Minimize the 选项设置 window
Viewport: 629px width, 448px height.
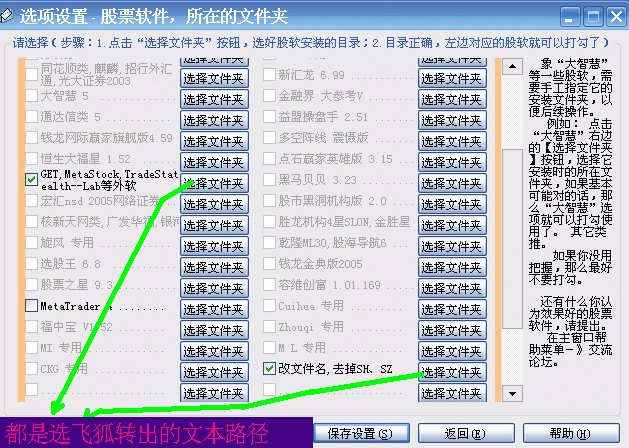(570, 17)
